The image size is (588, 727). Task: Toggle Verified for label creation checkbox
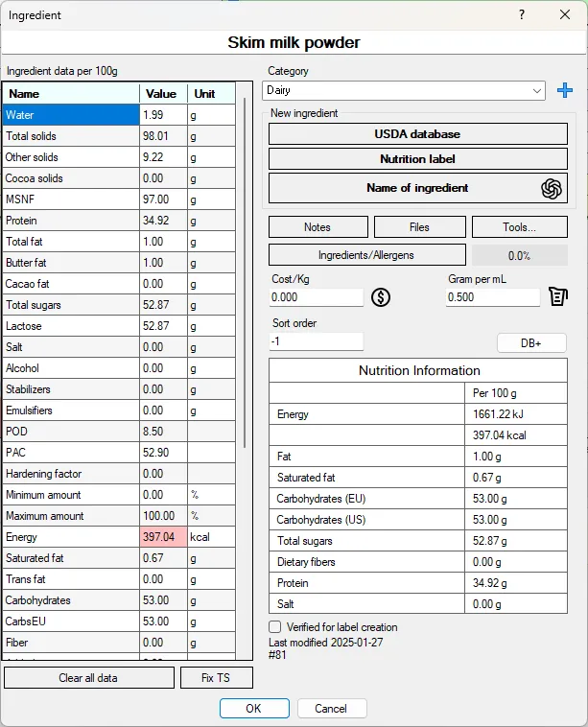click(275, 627)
